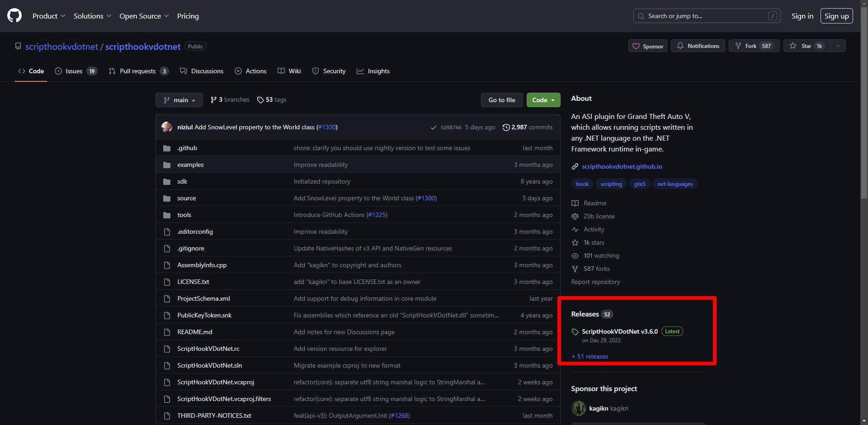Click the Activity pulse icon
The height and width of the screenshot is (425, 868).
[x=575, y=229]
